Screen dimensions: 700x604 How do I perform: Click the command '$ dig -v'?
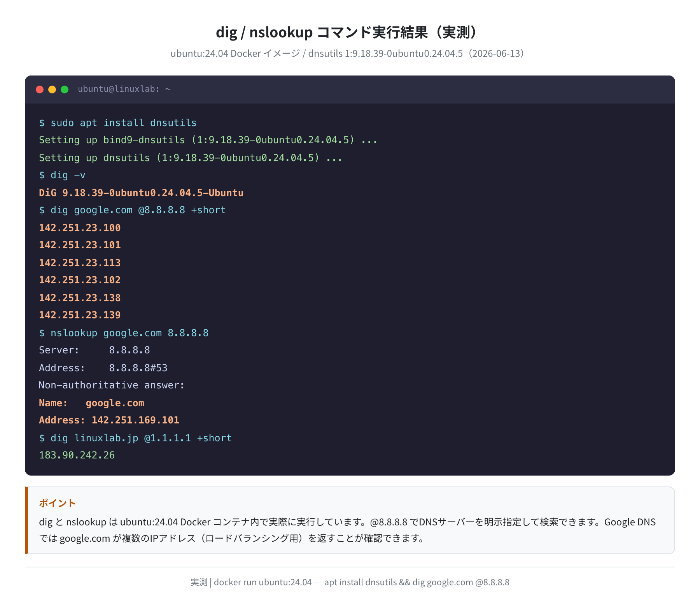click(x=62, y=175)
